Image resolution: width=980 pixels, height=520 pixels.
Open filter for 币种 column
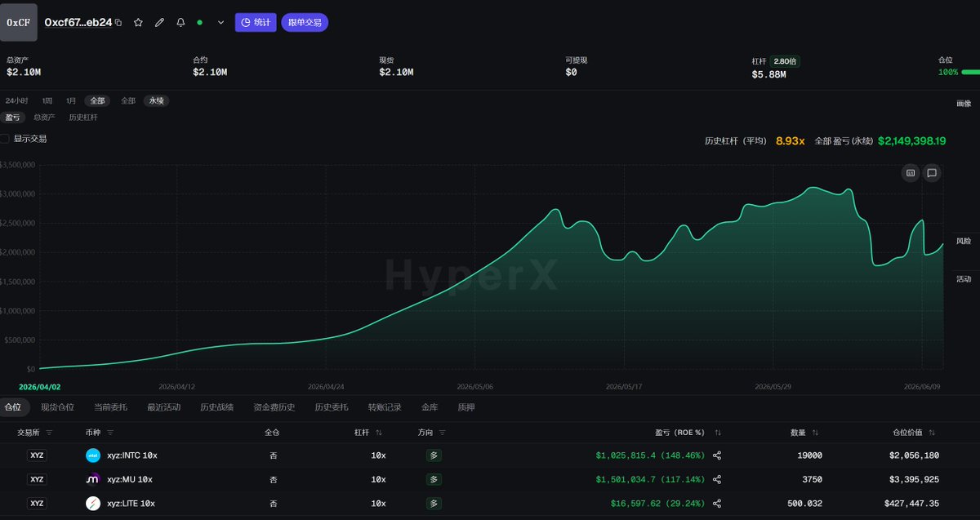point(110,433)
